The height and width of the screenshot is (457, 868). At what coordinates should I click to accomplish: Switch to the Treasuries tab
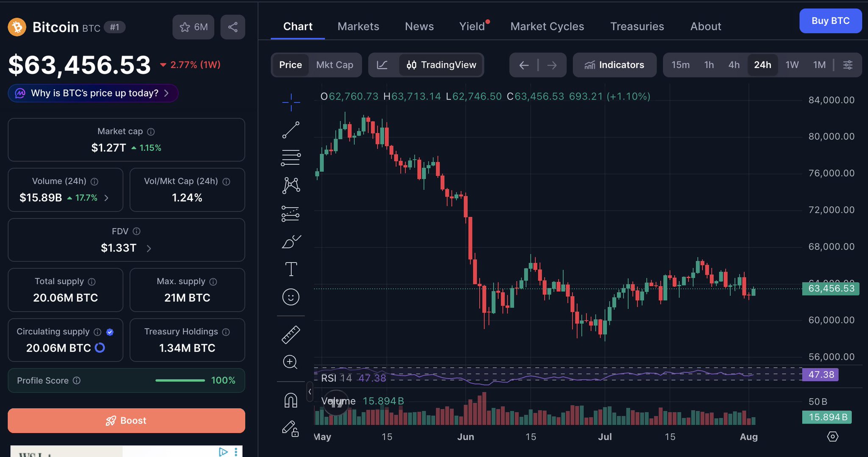pos(637,26)
